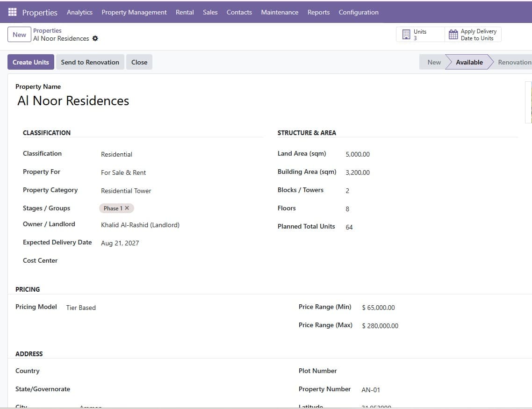Click the empty Plot Number field
Image resolution: width=532 pixels, height=409 pixels.
[446, 371]
